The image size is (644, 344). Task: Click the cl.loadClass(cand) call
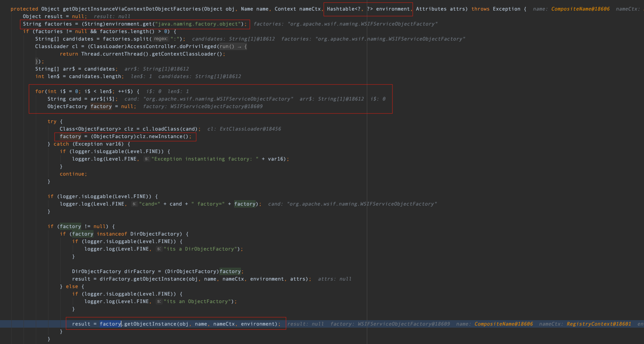(x=170, y=129)
